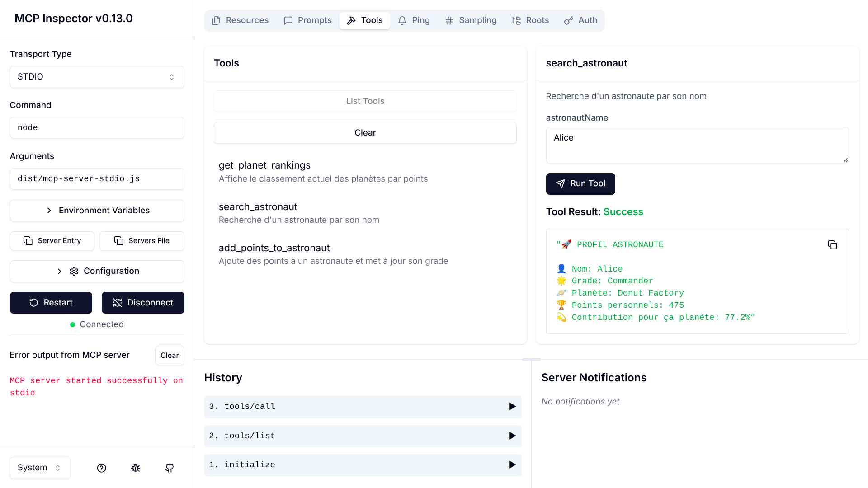
Task: Copy the tool result to clipboard
Action: click(x=832, y=245)
